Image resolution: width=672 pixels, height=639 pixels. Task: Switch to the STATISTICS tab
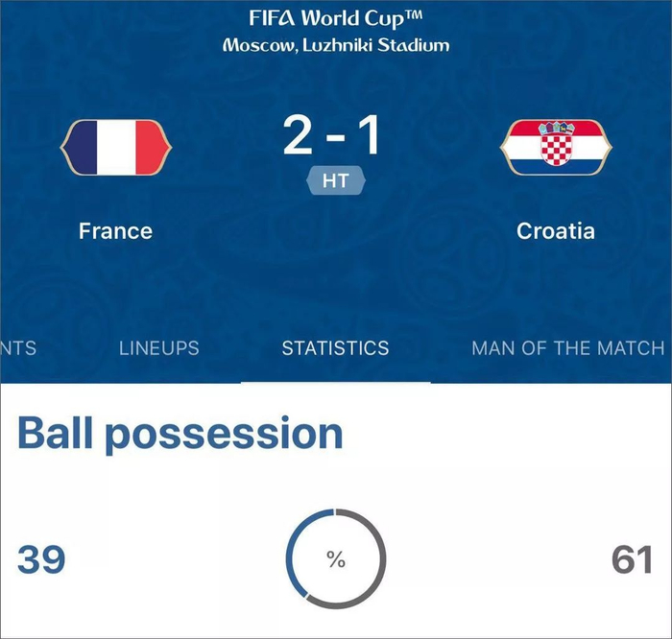pyautogui.click(x=335, y=347)
